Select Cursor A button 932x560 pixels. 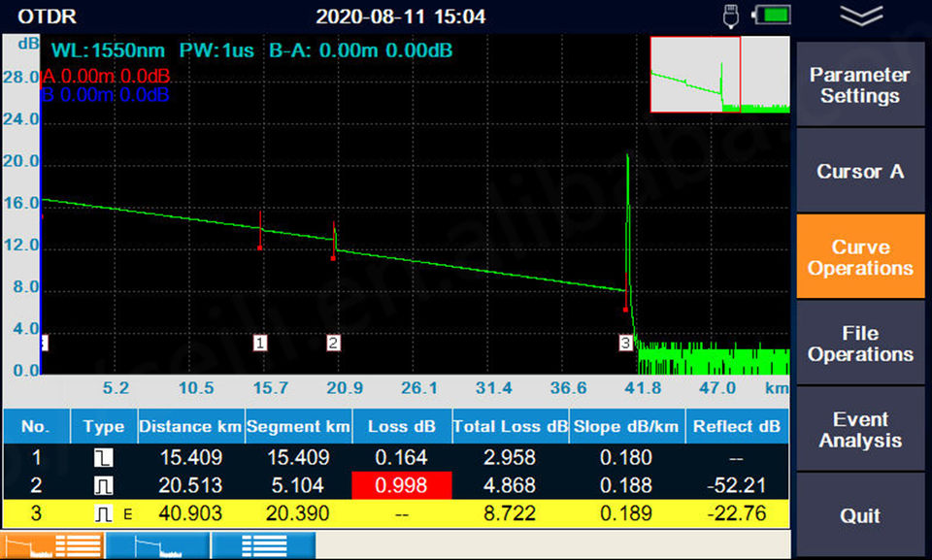(860, 171)
